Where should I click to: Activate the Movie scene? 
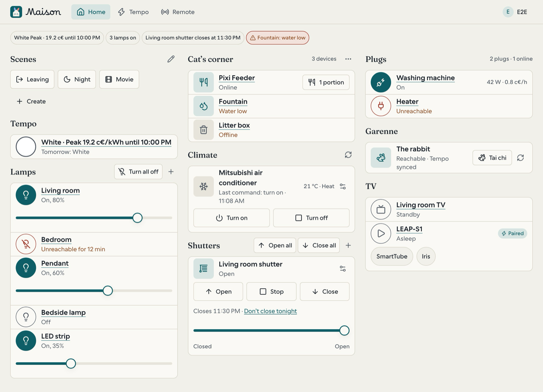click(119, 79)
